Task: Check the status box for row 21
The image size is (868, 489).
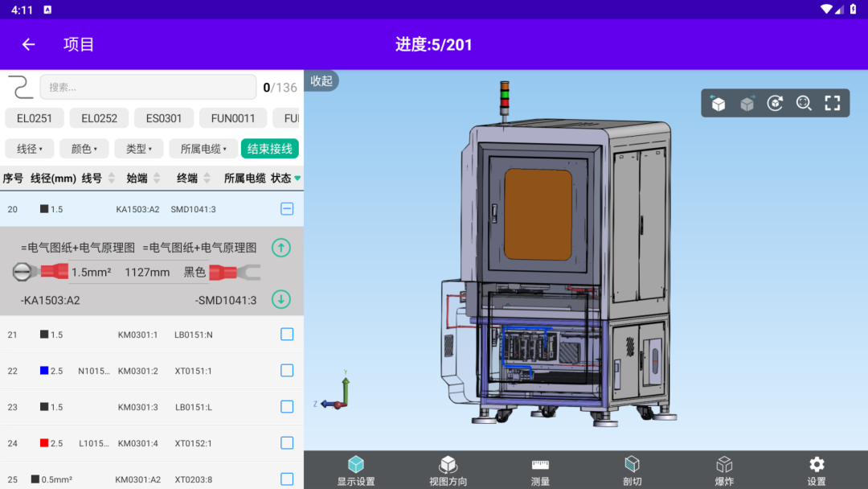Action: pos(287,334)
